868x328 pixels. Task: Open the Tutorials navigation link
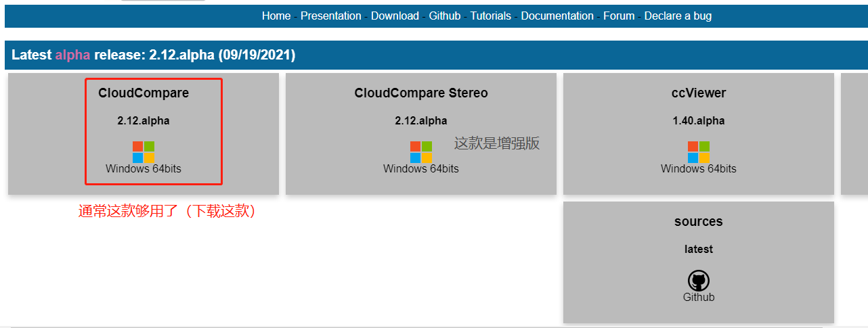491,16
